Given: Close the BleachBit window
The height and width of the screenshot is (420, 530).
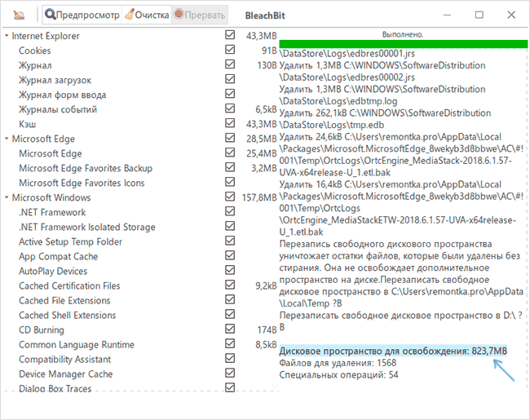Looking at the screenshot, I should click(511, 15).
